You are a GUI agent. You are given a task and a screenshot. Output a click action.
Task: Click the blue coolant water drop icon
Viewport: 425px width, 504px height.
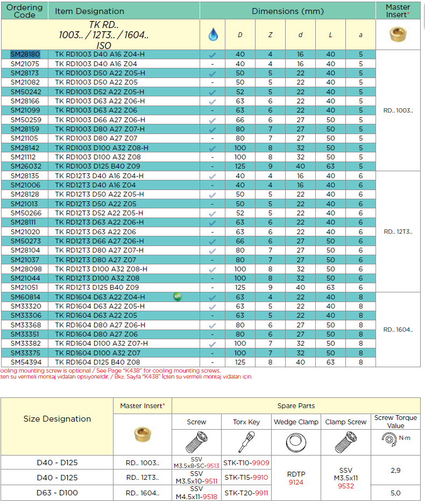click(212, 35)
